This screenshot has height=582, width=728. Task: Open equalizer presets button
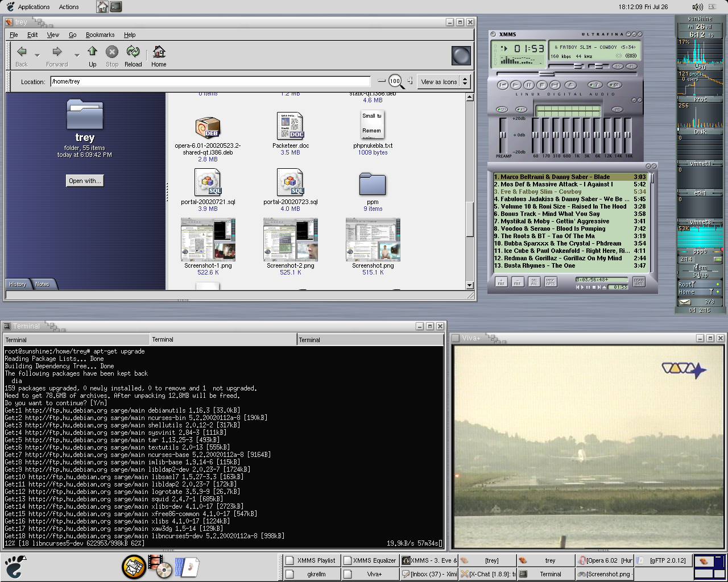pyautogui.click(x=618, y=110)
